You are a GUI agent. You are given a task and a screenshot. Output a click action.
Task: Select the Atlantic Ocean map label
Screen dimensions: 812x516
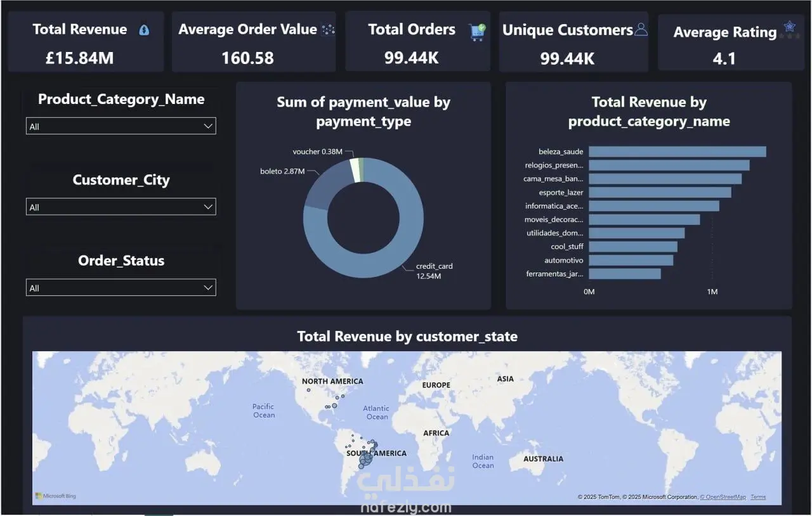point(376,413)
